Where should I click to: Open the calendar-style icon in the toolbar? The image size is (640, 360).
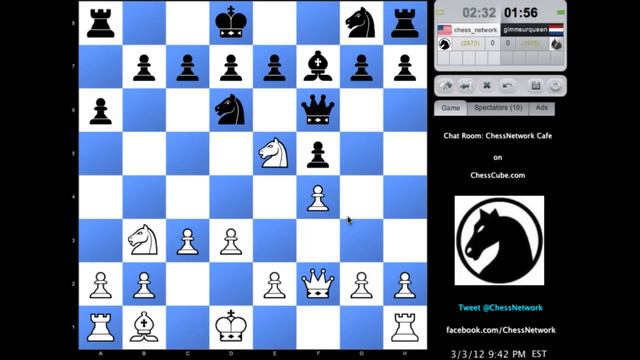point(536,86)
